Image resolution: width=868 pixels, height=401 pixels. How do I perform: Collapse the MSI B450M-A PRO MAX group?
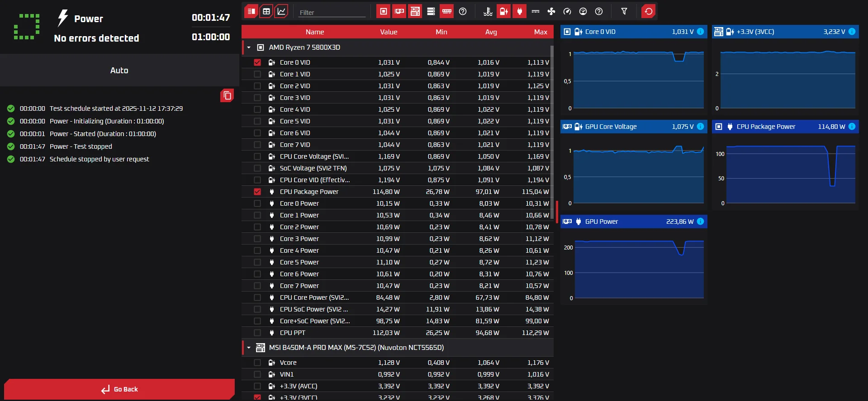[x=249, y=348]
